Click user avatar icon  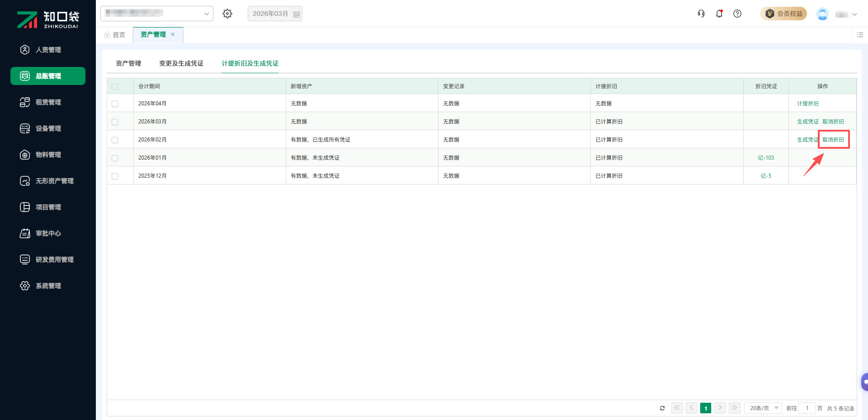tap(822, 14)
